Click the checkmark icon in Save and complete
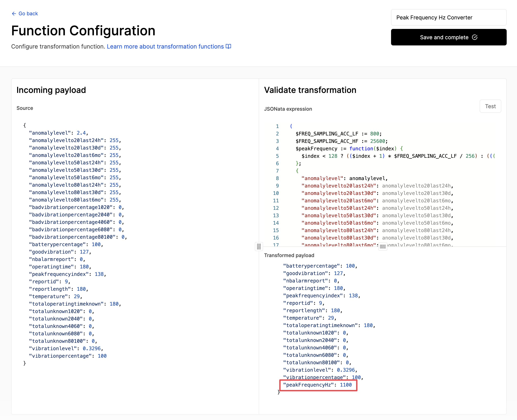 coord(475,37)
